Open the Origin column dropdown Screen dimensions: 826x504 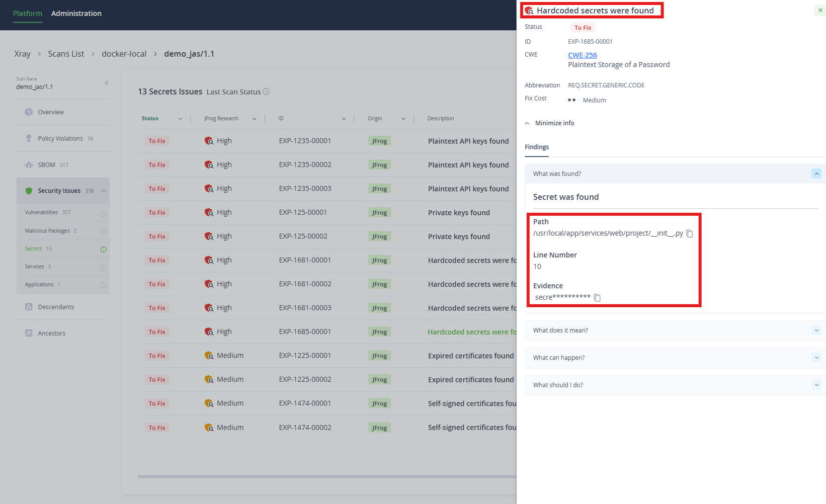[404, 119]
